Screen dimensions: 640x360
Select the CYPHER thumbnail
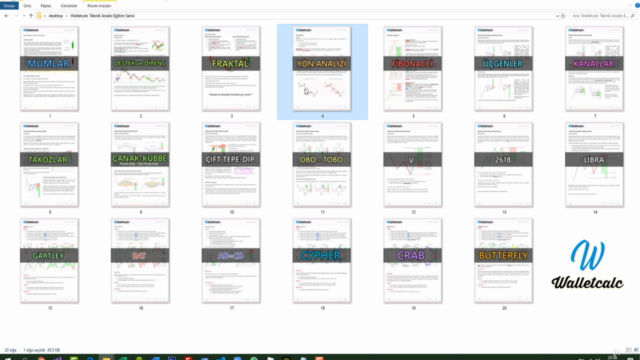click(322, 260)
